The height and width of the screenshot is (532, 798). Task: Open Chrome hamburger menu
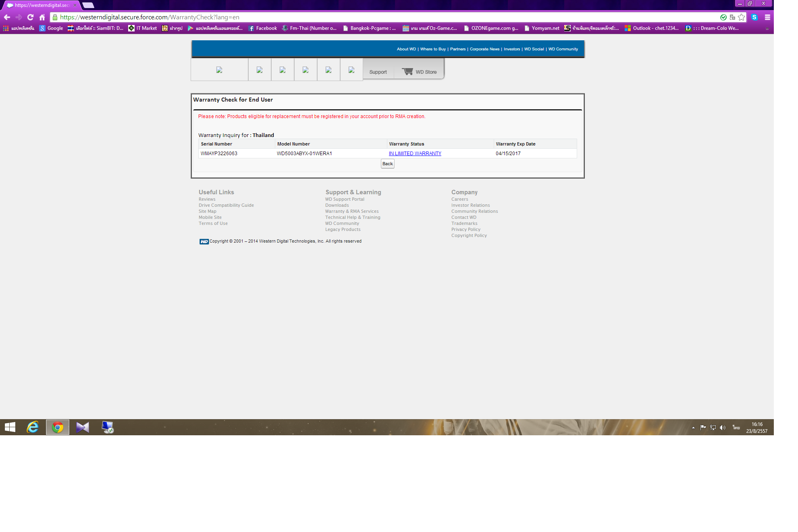pyautogui.click(x=767, y=17)
